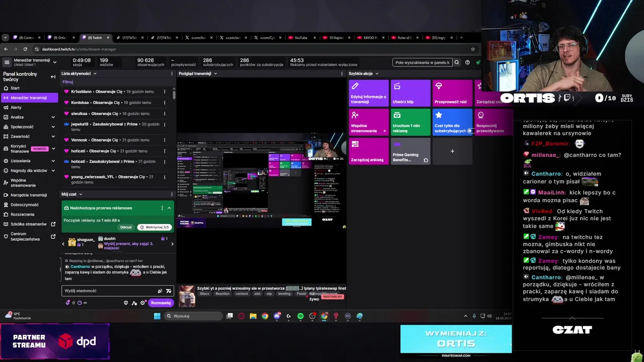Open Lista aktywności panel options menu
This screenshot has height=362, width=644.
pos(172,73)
